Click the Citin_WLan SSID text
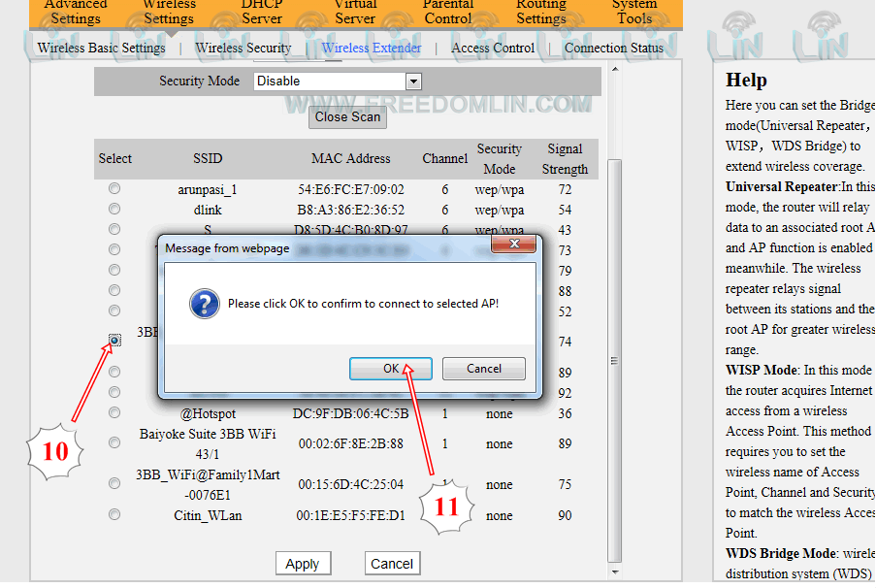 208,515
